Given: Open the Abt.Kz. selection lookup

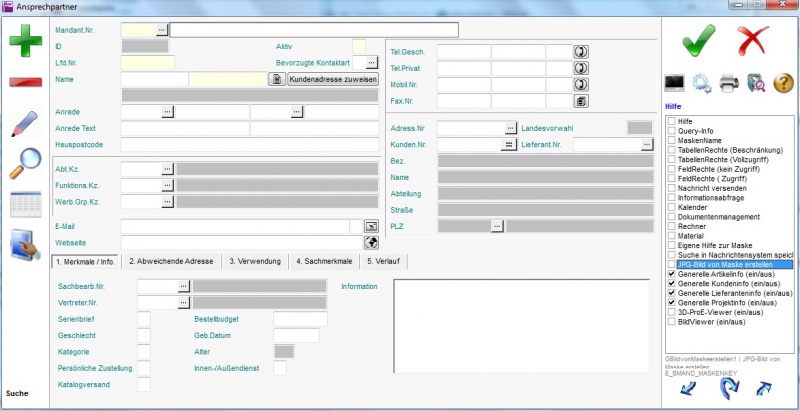Looking at the screenshot, I should [x=168, y=169].
